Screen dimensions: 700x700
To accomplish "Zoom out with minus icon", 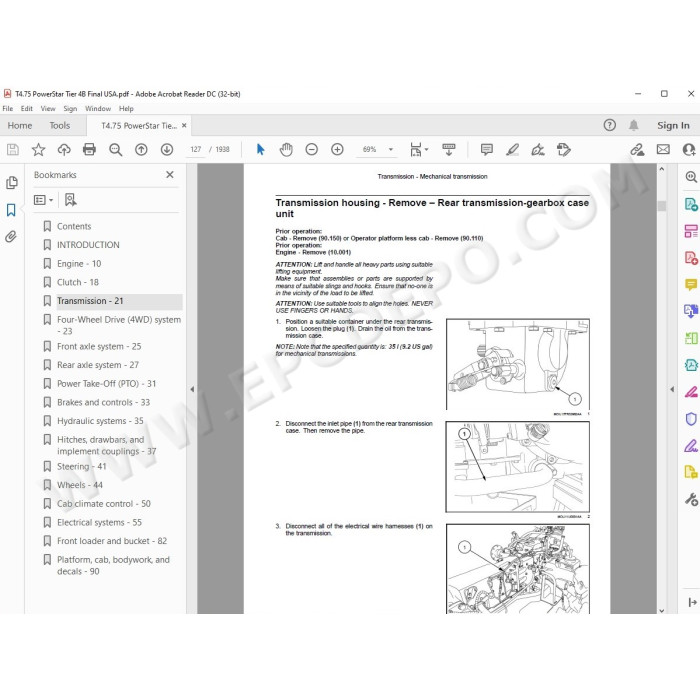I will [x=312, y=150].
